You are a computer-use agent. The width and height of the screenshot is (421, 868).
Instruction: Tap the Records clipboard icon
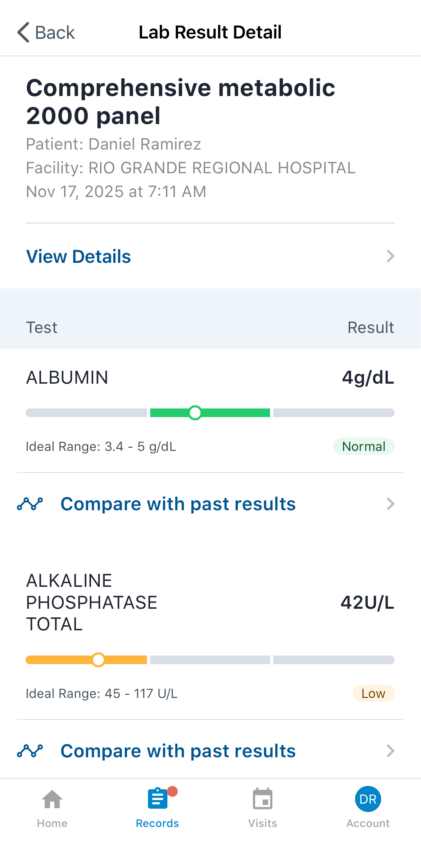tap(158, 799)
